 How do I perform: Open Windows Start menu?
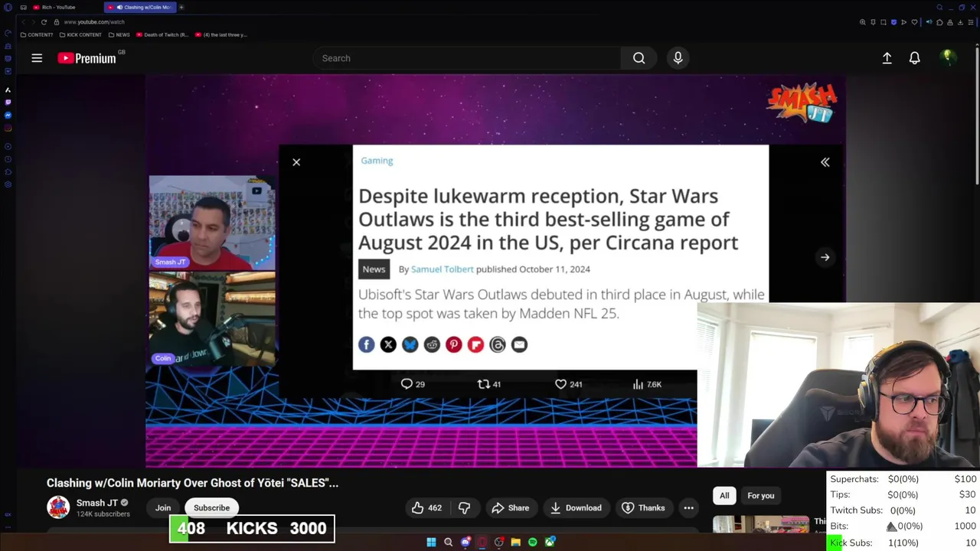click(x=431, y=542)
